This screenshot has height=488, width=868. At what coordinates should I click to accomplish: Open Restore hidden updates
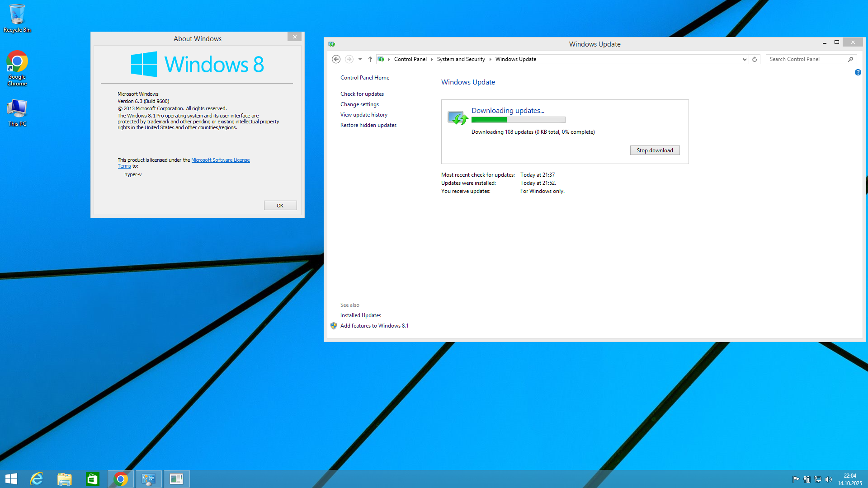(368, 125)
